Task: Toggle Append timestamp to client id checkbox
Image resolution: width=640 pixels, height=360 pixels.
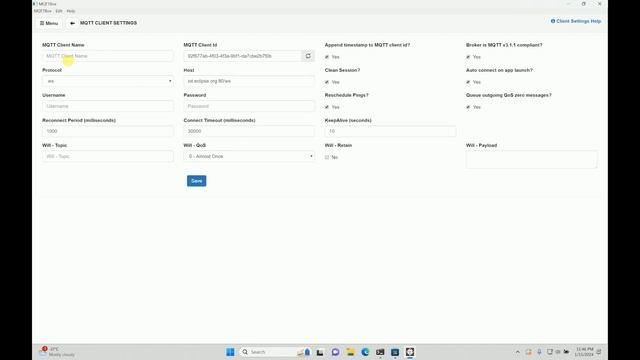Action: [x=327, y=57]
